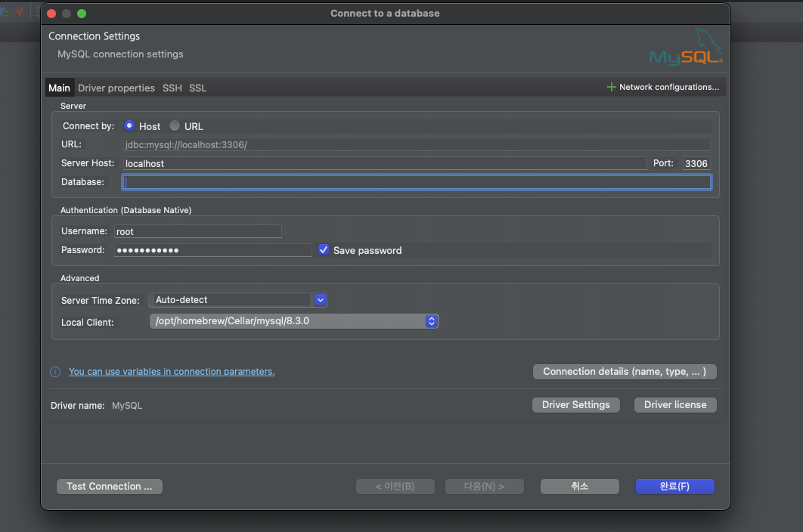This screenshot has height=532, width=803.
Task: Click the 완료(F) finish button
Action: [x=674, y=487]
